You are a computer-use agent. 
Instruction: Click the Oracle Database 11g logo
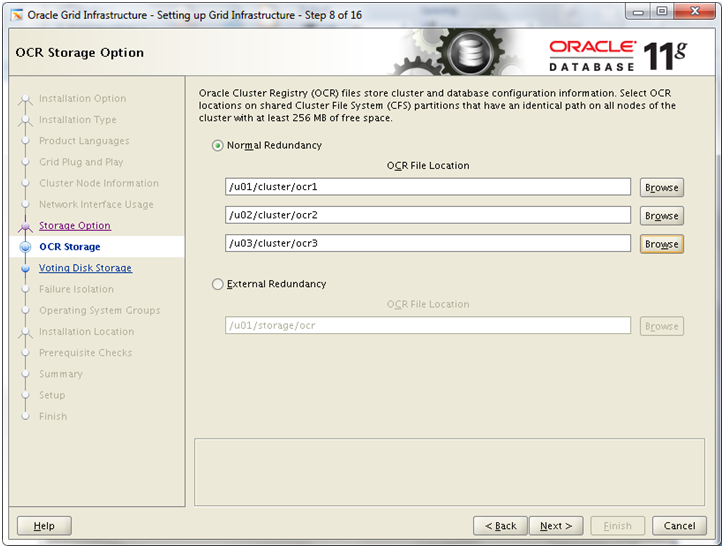tap(618, 56)
